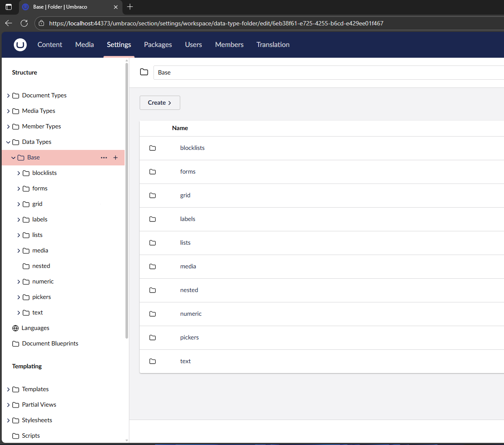Open a new browser tab with plus icon
Viewport: 504px width, 445px height.
[130, 7]
